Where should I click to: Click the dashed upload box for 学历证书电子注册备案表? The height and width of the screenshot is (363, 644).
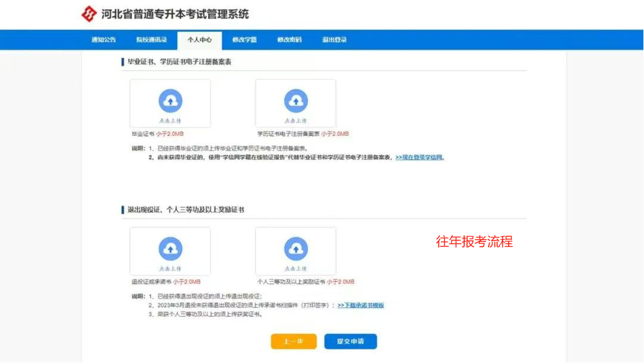coord(296,104)
